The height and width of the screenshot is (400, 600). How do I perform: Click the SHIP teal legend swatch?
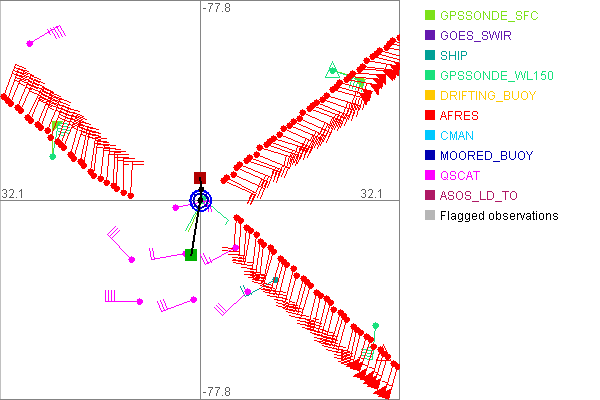430,56
